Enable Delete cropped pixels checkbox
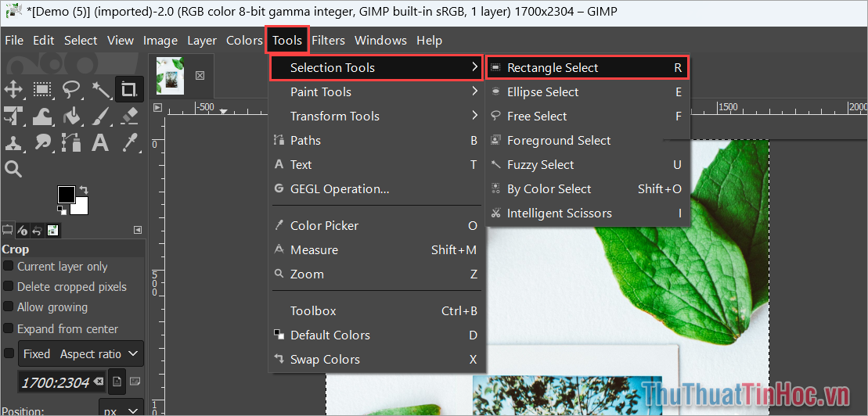 [9, 286]
